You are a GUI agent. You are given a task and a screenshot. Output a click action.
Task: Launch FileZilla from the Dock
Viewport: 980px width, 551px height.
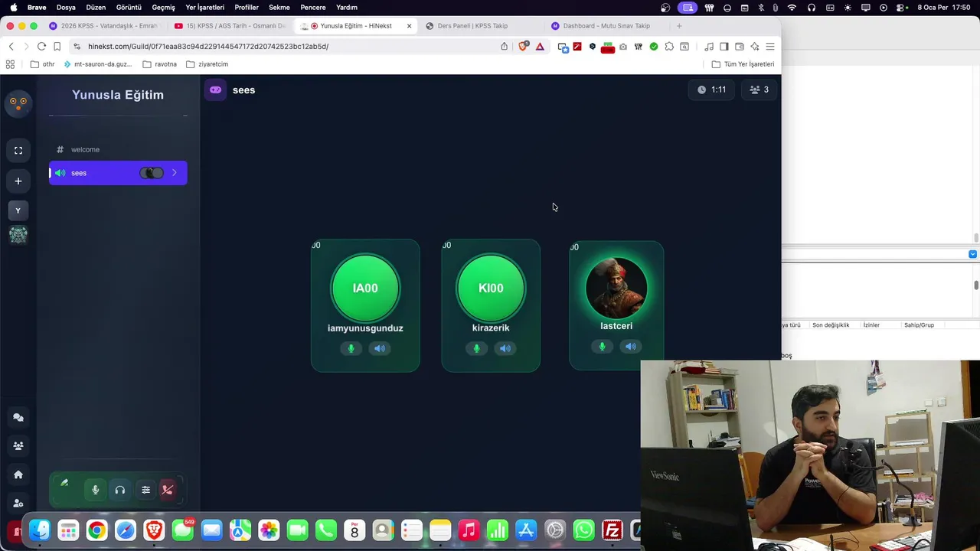pos(612,530)
